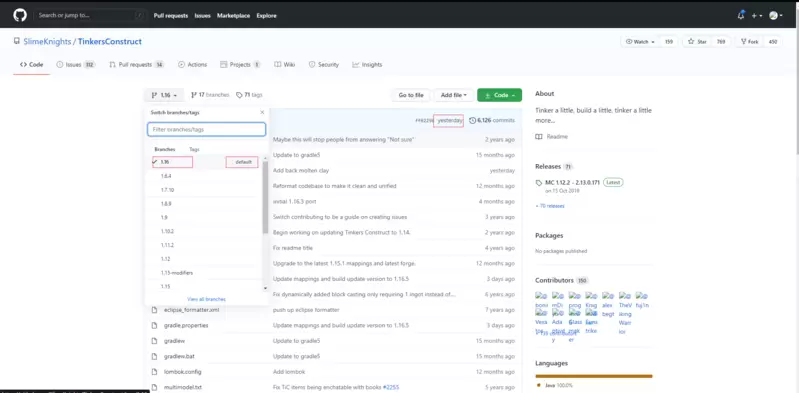Switch to branch 1.7.10
Image resolution: width=799 pixels, height=393 pixels.
coord(204,190)
